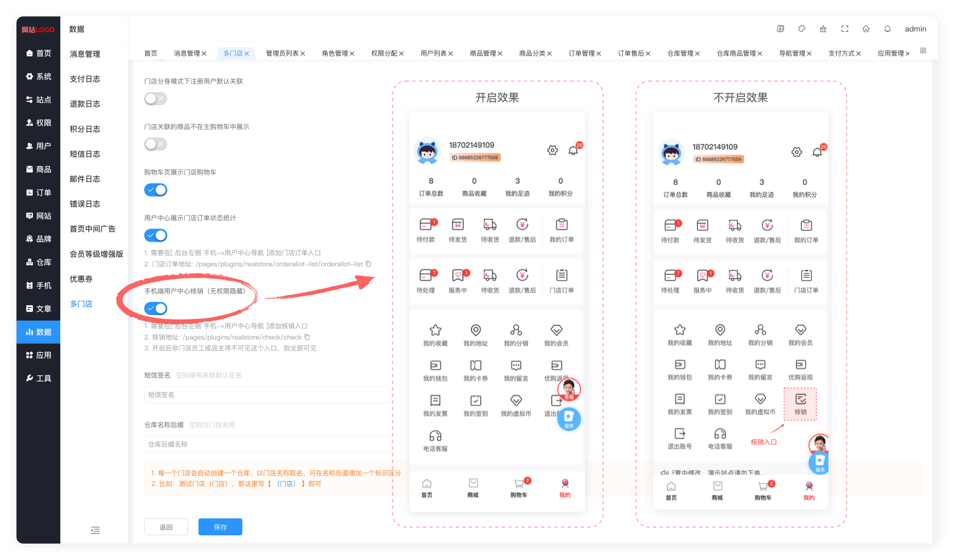Viewport: 954px width, 560px height.
Task: Click the 返回 button
Action: coord(166,527)
